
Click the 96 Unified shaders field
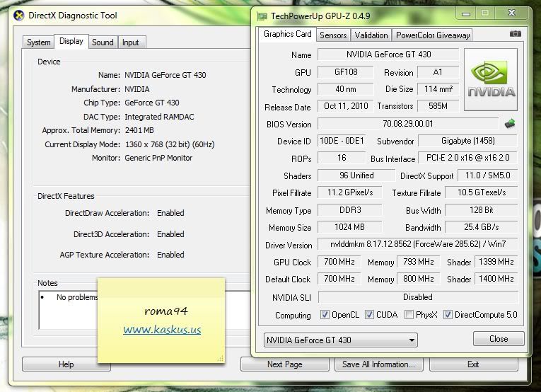click(356, 175)
